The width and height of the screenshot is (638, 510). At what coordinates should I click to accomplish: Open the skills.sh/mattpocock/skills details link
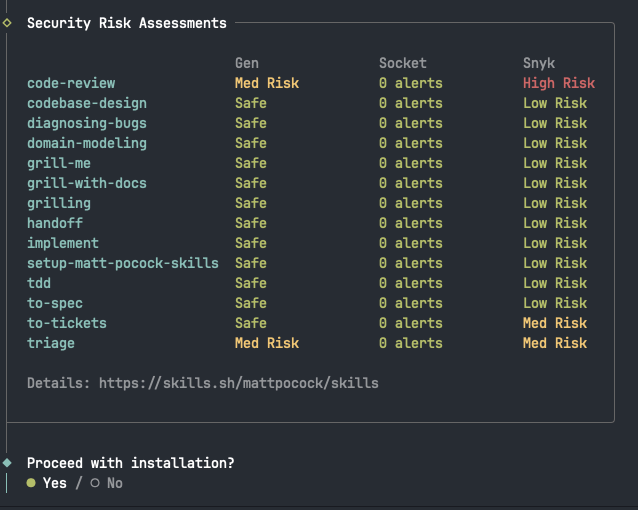coord(239,383)
